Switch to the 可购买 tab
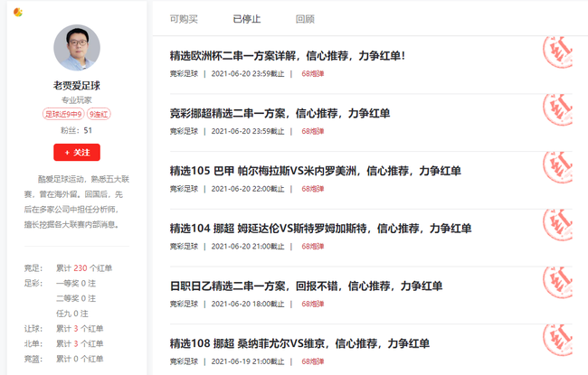The width and height of the screenshot is (588, 375). click(184, 19)
